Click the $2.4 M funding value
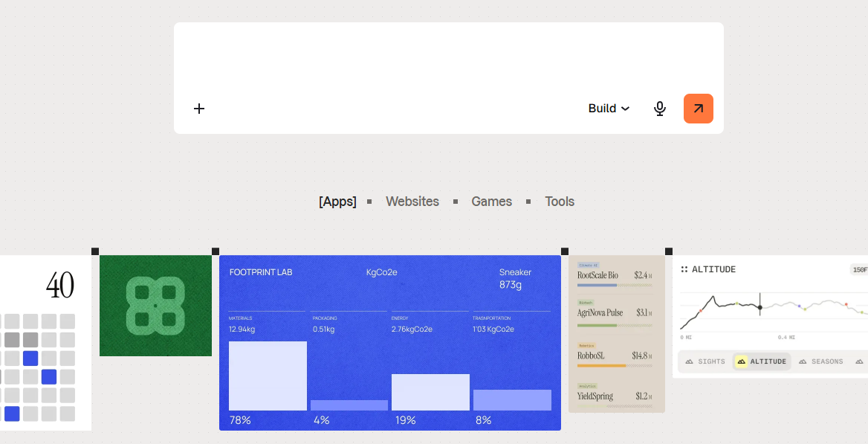This screenshot has width=868, height=444. (x=644, y=275)
